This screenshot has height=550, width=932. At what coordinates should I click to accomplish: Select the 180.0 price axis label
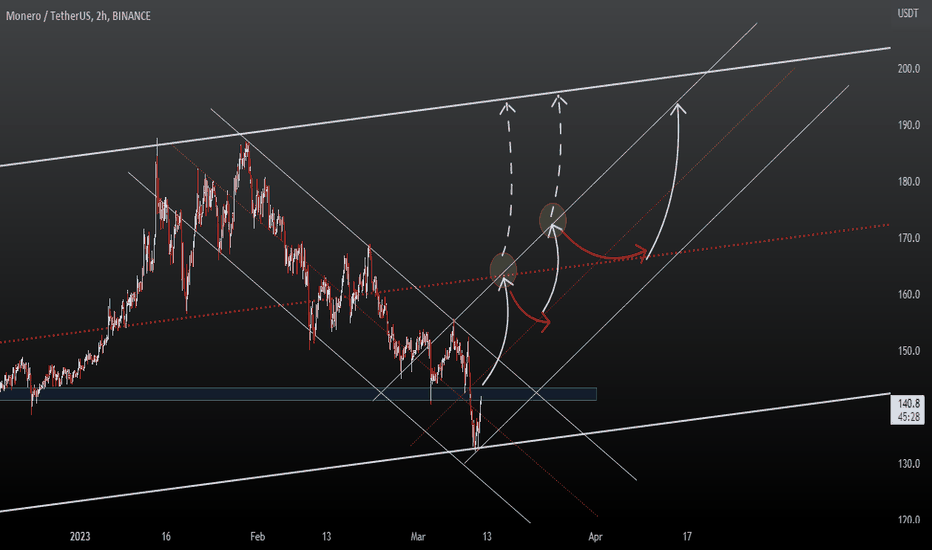909,181
